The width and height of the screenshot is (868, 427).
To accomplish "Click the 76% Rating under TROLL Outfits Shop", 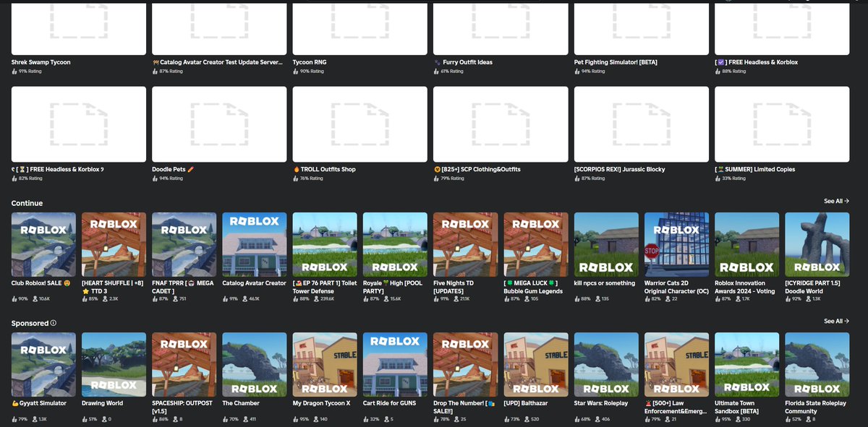I will click(x=312, y=178).
